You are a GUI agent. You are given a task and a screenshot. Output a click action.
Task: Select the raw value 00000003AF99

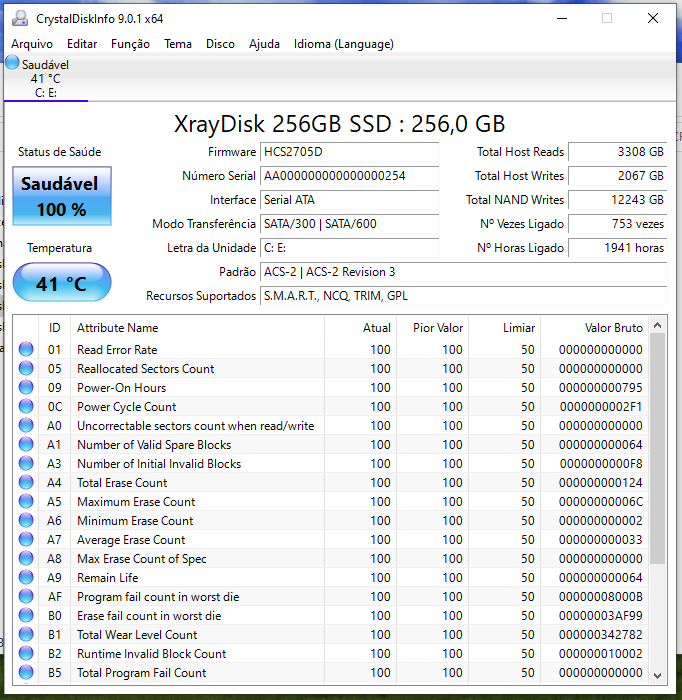point(601,616)
